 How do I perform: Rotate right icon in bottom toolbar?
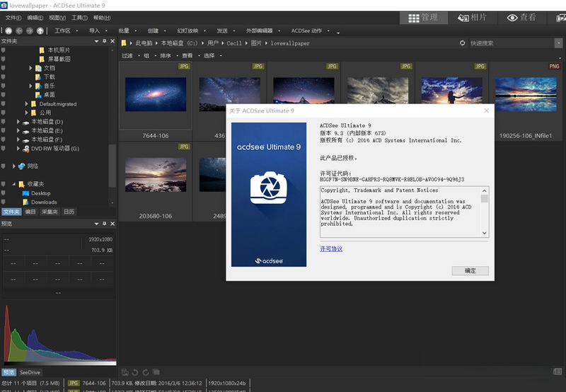(x=146, y=372)
